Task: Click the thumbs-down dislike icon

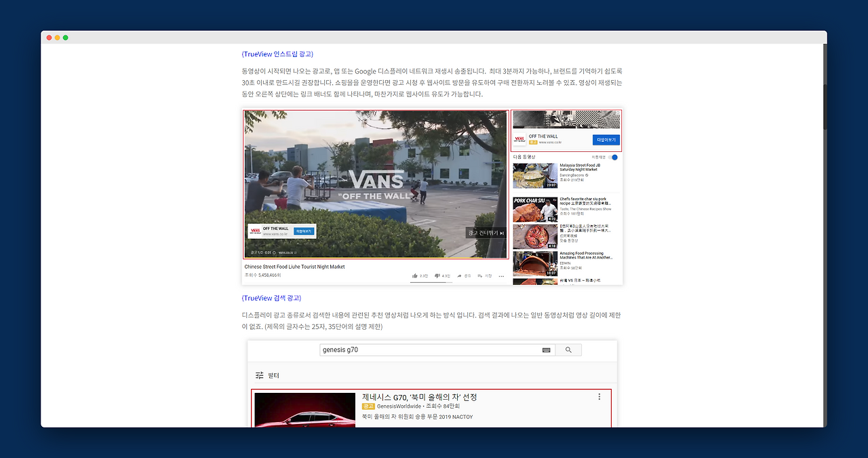Action: 437,276
